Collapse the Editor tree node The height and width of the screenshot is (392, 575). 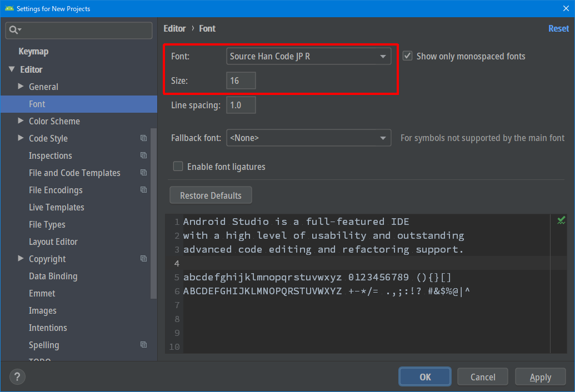[x=12, y=69]
